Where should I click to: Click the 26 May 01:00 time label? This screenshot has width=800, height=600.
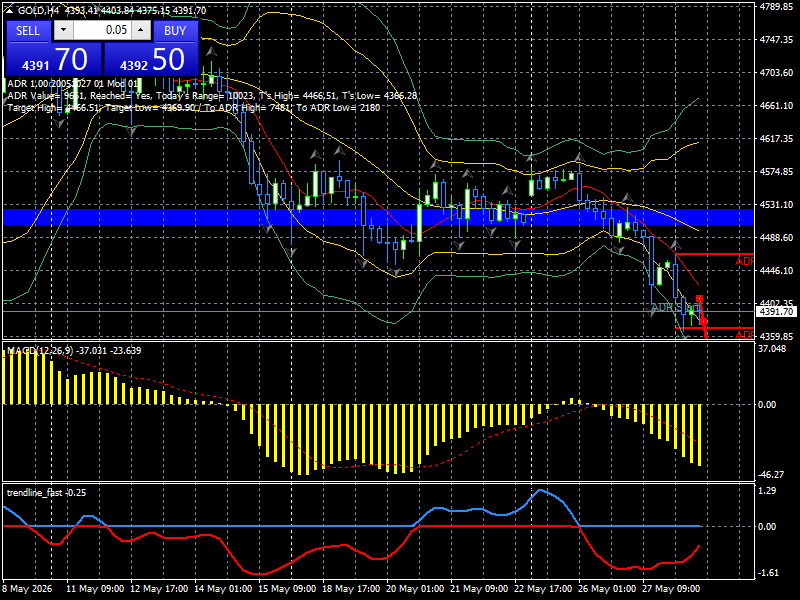pos(607,589)
